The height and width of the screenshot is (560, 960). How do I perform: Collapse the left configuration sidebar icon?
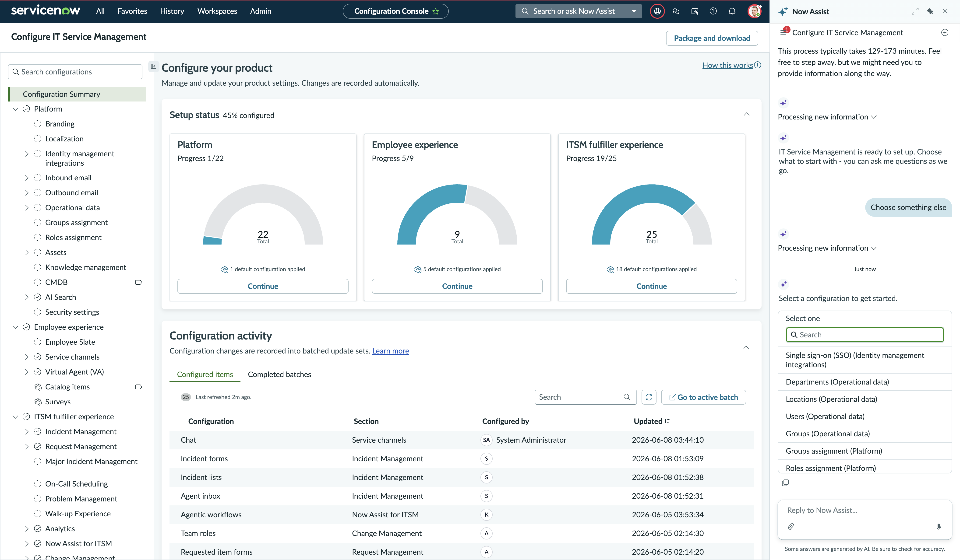coord(154,66)
